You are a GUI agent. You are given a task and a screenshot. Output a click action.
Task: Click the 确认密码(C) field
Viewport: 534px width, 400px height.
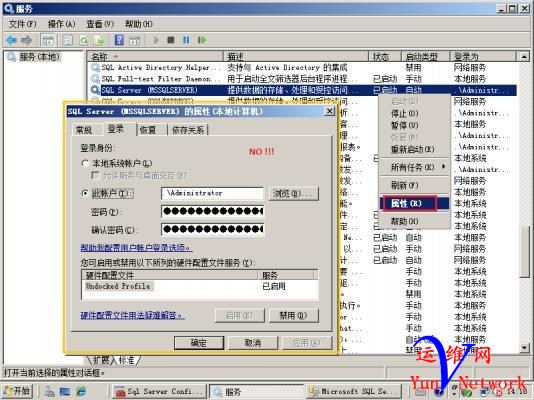point(212,229)
